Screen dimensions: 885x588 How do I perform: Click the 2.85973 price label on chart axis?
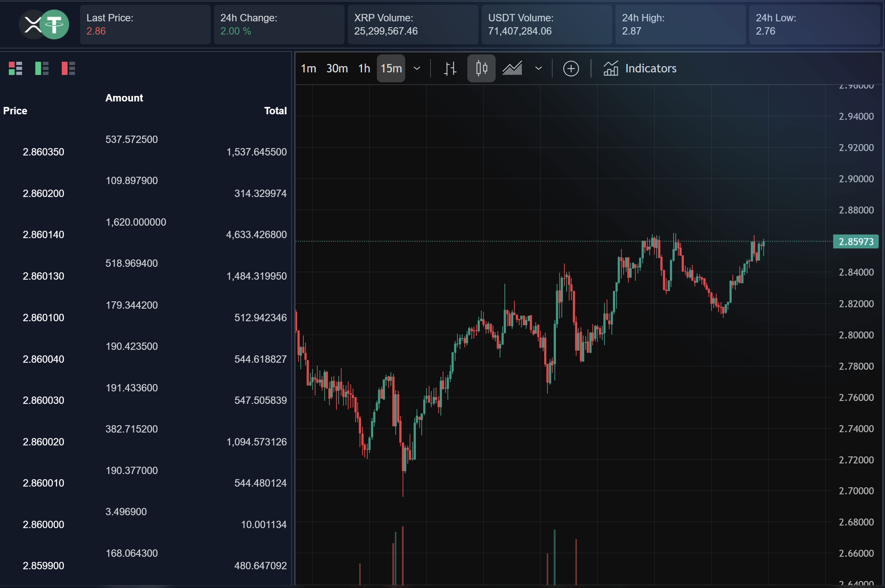[x=856, y=241]
